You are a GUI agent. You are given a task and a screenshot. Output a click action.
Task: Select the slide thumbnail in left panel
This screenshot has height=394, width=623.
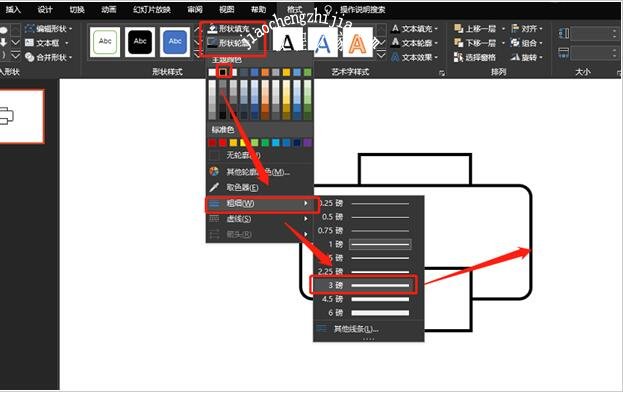[x=21, y=116]
